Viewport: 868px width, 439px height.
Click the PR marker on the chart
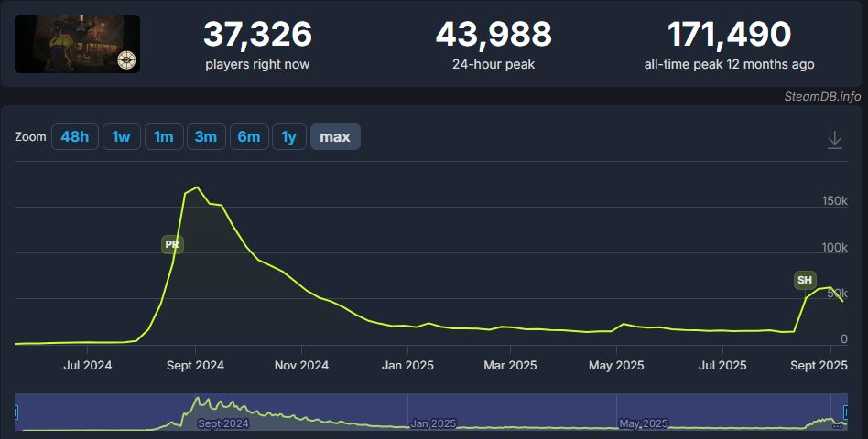click(x=172, y=244)
